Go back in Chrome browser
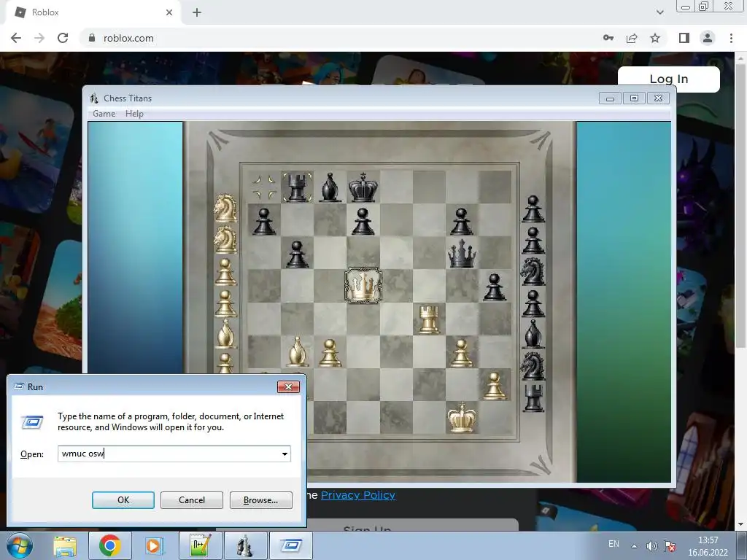Image resolution: width=747 pixels, height=560 pixels. pos(16,38)
